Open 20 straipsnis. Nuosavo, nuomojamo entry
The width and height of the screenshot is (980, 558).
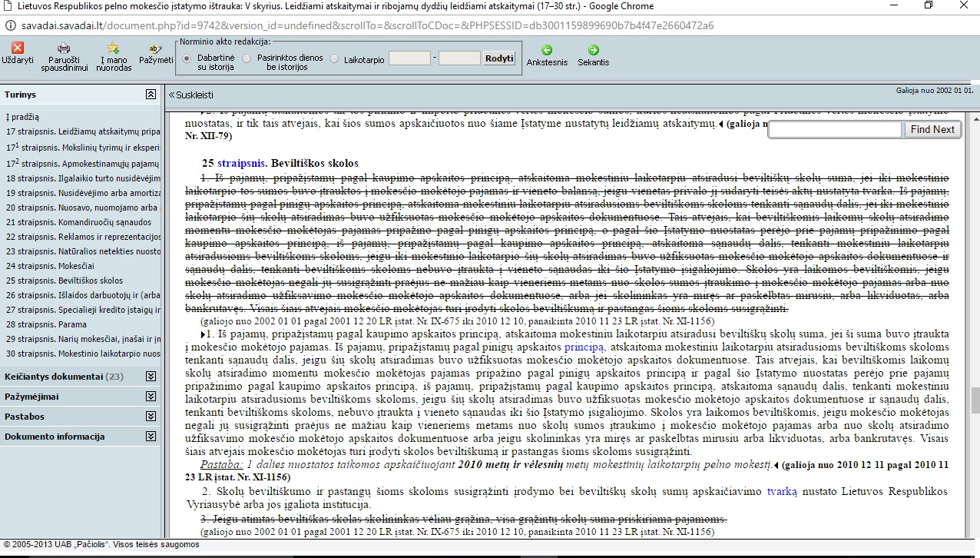click(x=83, y=208)
